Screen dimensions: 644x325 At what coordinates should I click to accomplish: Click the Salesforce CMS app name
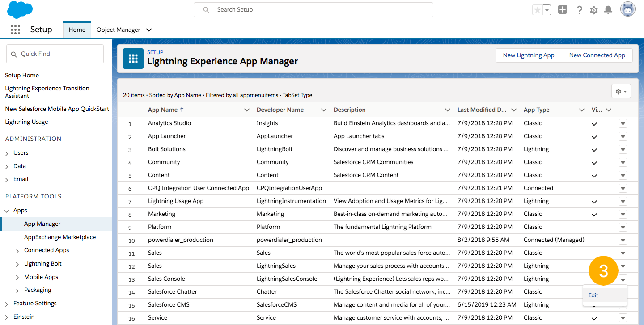(x=169, y=304)
